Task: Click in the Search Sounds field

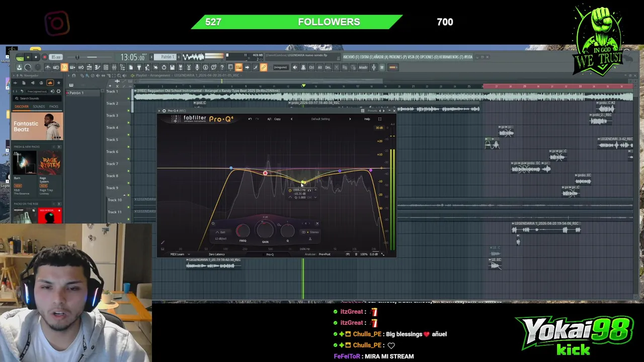Action: (x=38, y=99)
